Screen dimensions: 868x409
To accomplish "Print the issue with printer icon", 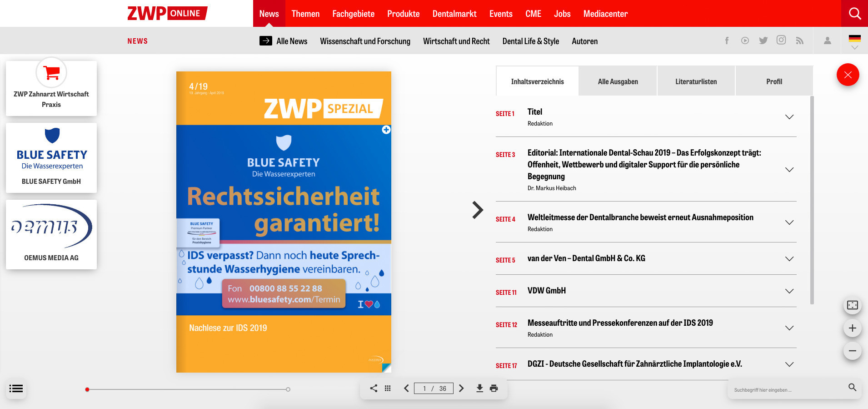I will pyautogui.click(x=494, y=388).
